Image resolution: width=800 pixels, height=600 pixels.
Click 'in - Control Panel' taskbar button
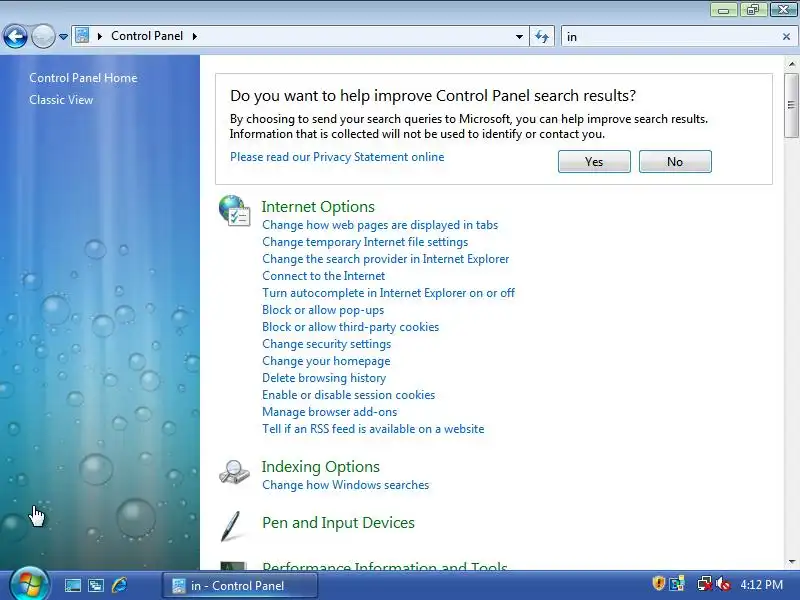240,585
